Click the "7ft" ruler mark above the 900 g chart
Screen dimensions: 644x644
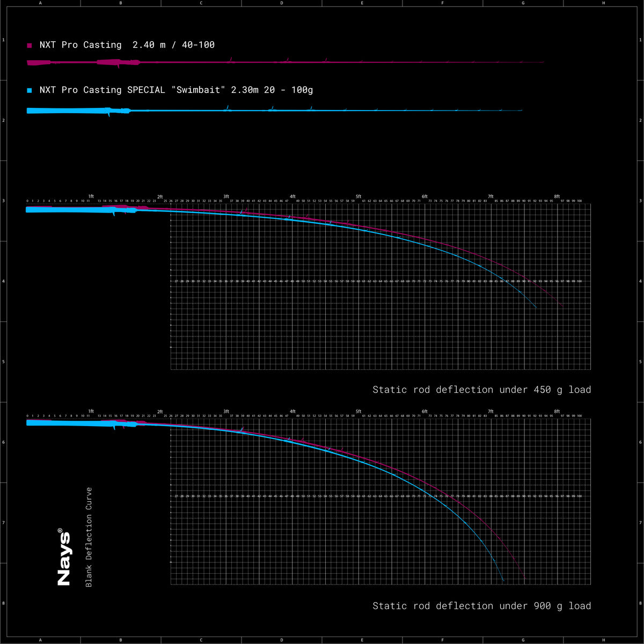pyautogui.click(x=491, y=412)
